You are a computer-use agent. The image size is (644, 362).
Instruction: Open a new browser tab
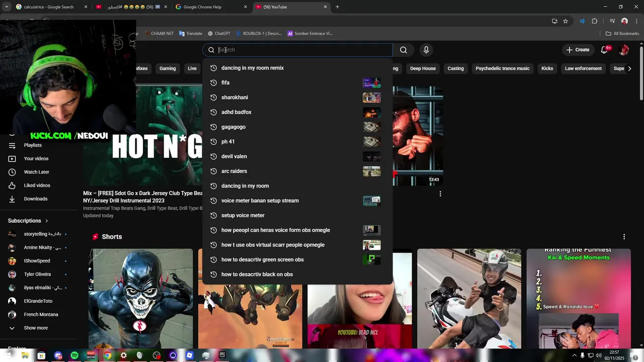click(337, 7)
